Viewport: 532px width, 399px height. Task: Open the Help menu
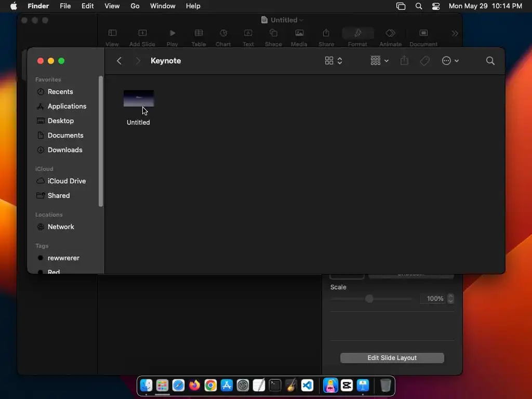pos(193,6)
